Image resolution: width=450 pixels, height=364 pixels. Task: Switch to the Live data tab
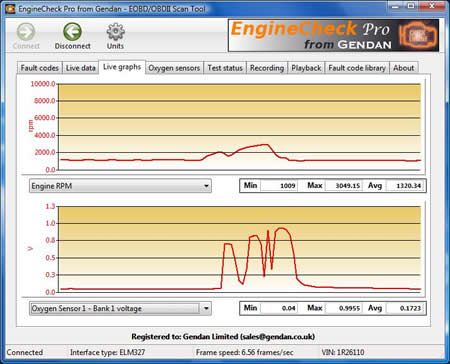pyautogui.click(x=81, y=68)
